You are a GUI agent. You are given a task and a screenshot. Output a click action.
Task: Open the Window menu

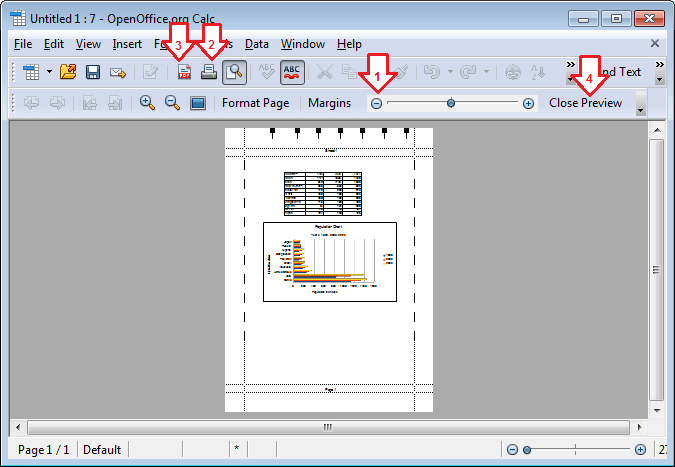302,44
